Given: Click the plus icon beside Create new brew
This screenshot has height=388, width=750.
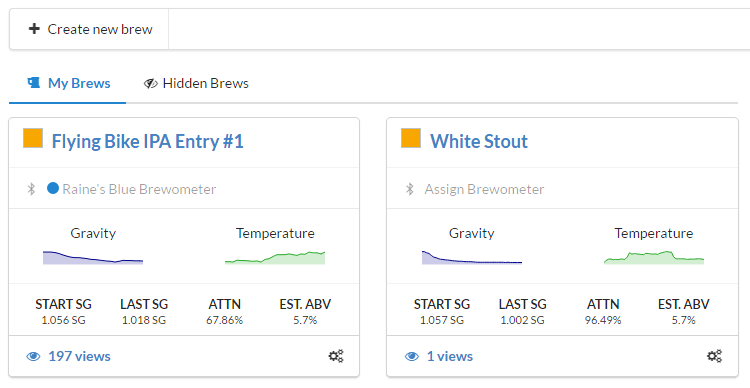Looking at the screenshot, I should coord(34,29).
